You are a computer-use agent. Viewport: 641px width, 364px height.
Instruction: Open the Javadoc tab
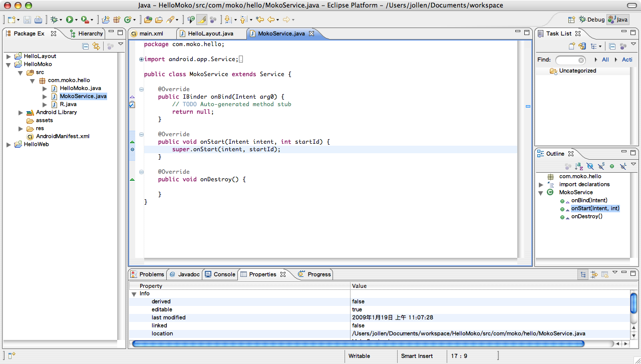185,274
